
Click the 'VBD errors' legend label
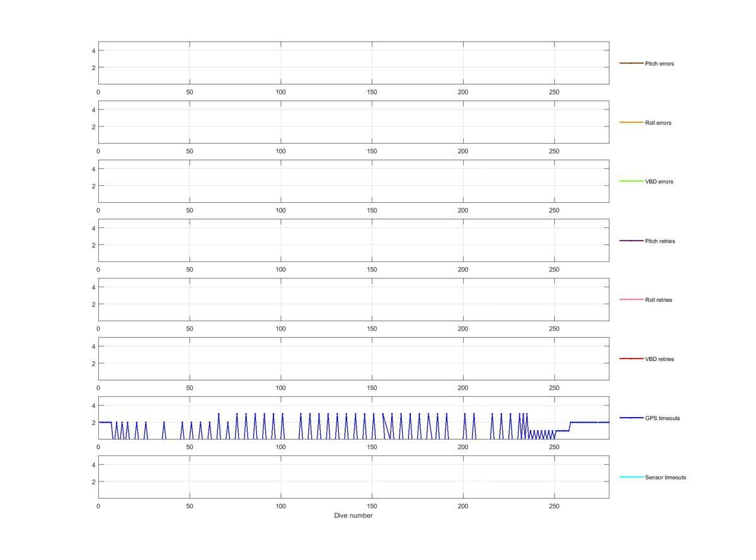(x=659, y=181)
